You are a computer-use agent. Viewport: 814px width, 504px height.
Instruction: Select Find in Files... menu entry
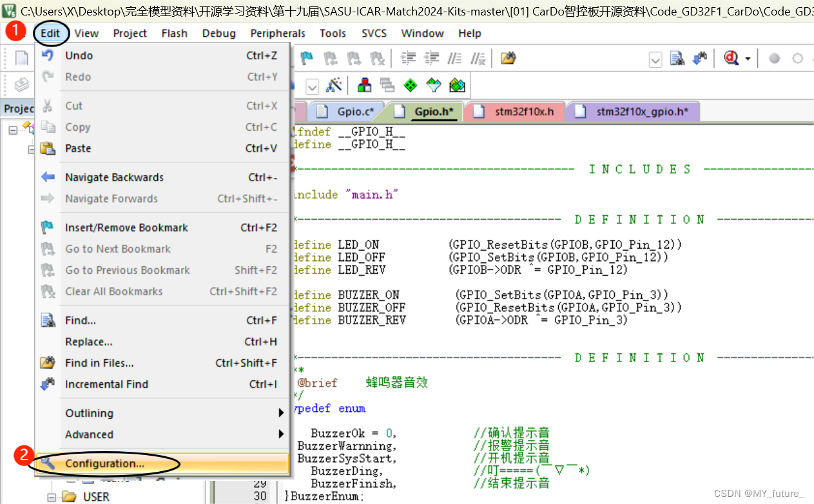161,363
